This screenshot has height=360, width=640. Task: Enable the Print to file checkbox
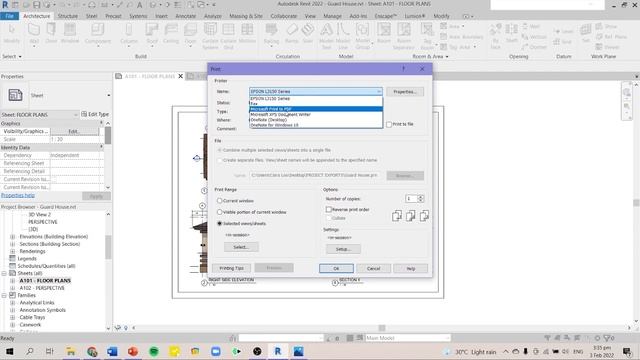coord(389,124)
